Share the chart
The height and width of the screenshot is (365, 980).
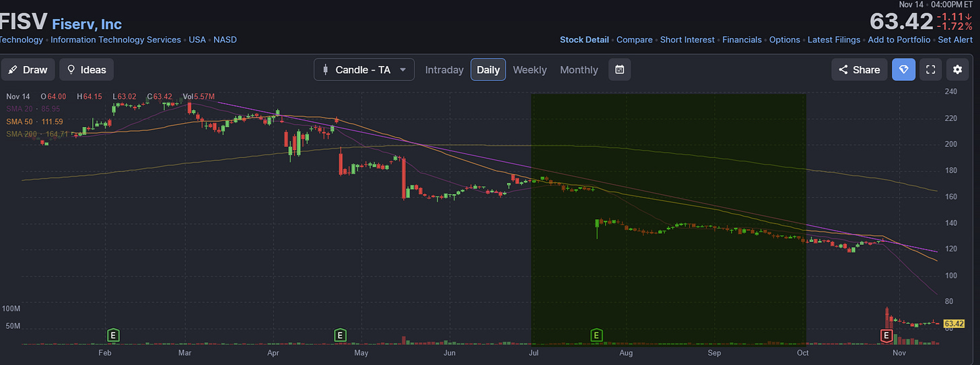(860, 70)
